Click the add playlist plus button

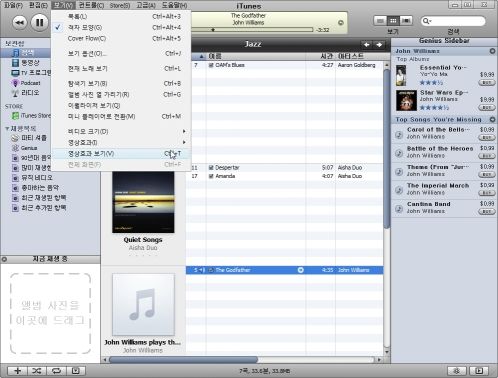[x=17, y=371]
